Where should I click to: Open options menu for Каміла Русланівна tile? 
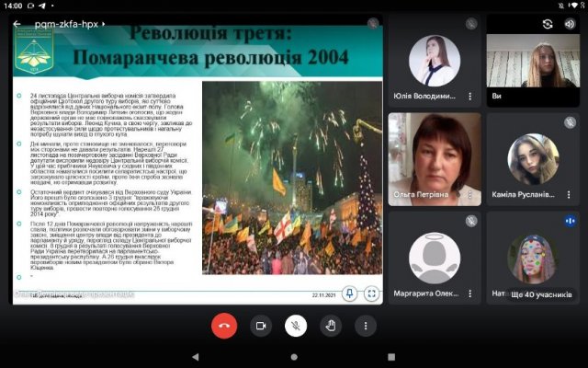(x=569, y=194)
